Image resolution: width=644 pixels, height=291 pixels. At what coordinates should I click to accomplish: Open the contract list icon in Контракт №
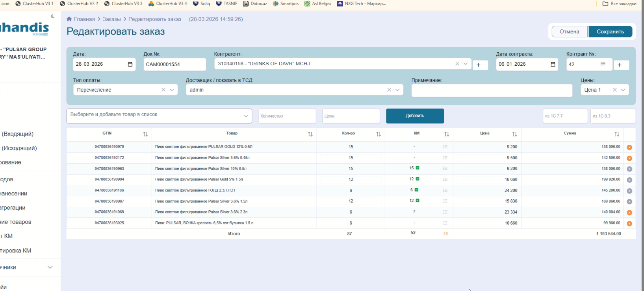point(603,64)
